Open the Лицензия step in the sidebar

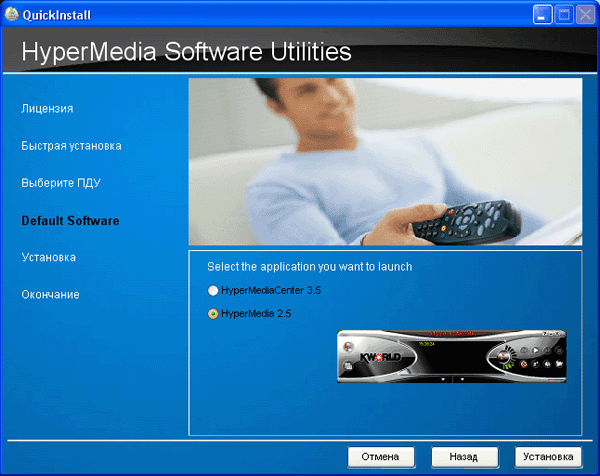pos(47,109)
